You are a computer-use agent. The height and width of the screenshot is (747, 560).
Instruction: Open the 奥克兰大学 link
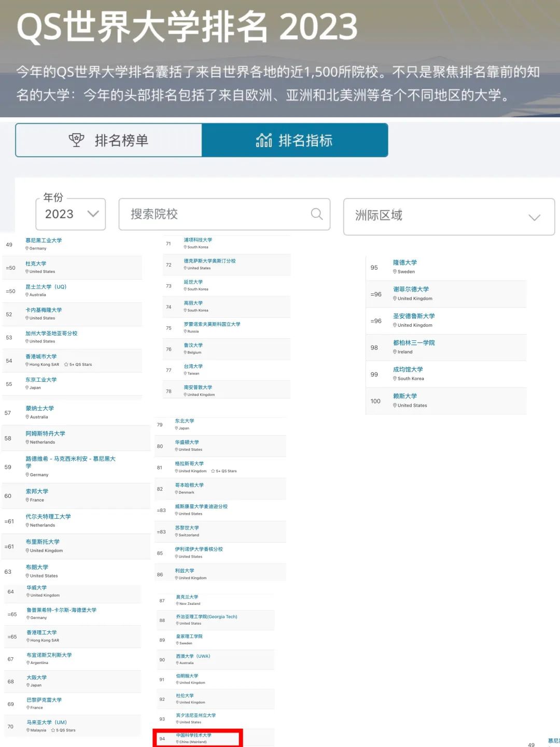tap(187, 597)
